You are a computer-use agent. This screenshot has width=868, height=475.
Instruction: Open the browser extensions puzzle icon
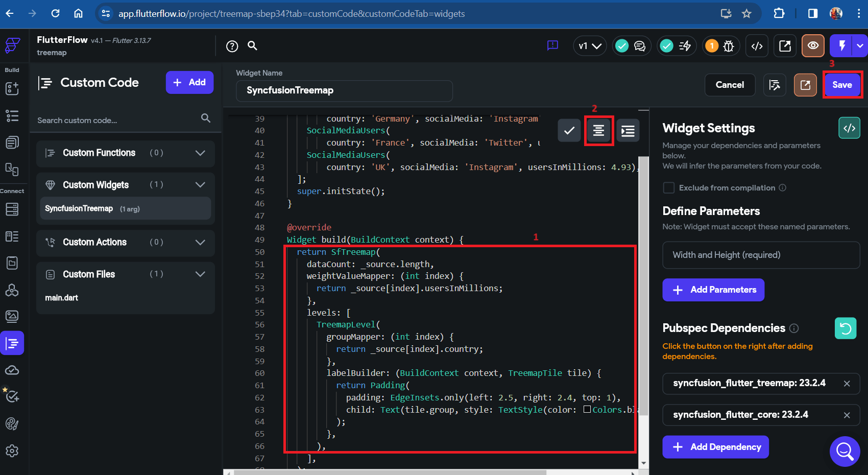coord(779,13)
